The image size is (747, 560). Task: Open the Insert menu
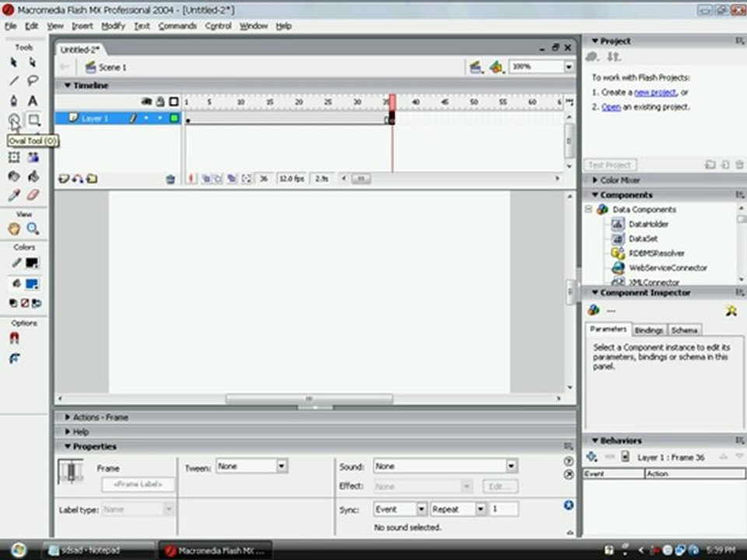coord(82,26)
